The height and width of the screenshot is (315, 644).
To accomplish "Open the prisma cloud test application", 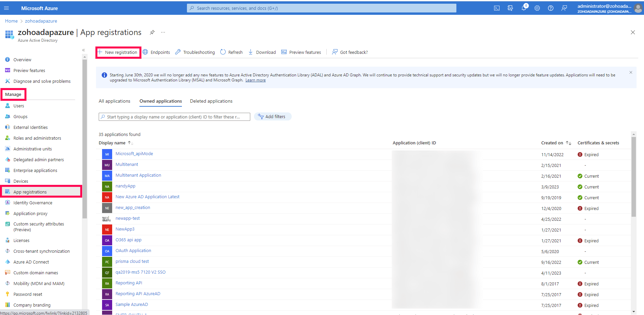I will pos(132,261).
